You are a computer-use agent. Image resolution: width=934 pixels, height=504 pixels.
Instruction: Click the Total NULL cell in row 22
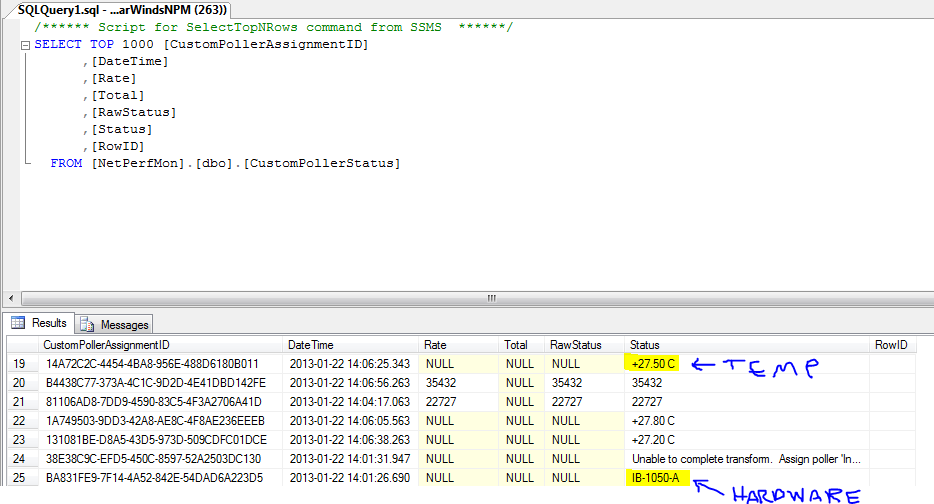(x=521, y=421)
